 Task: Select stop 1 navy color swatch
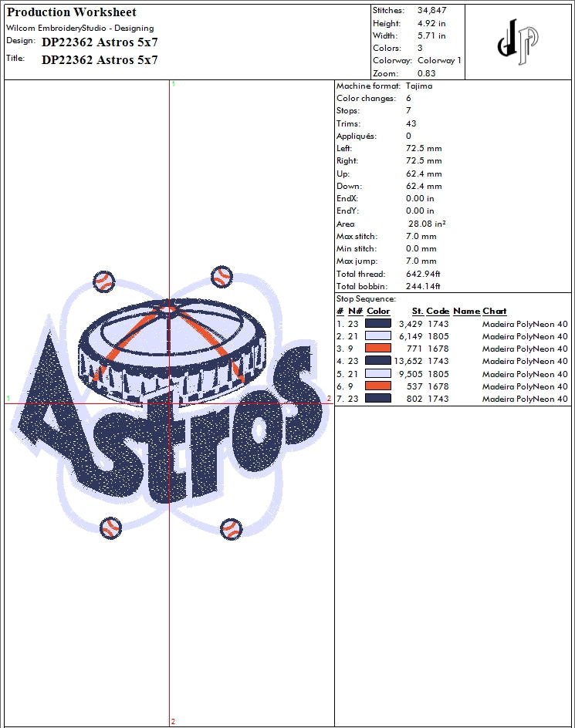tap(378, 324)
